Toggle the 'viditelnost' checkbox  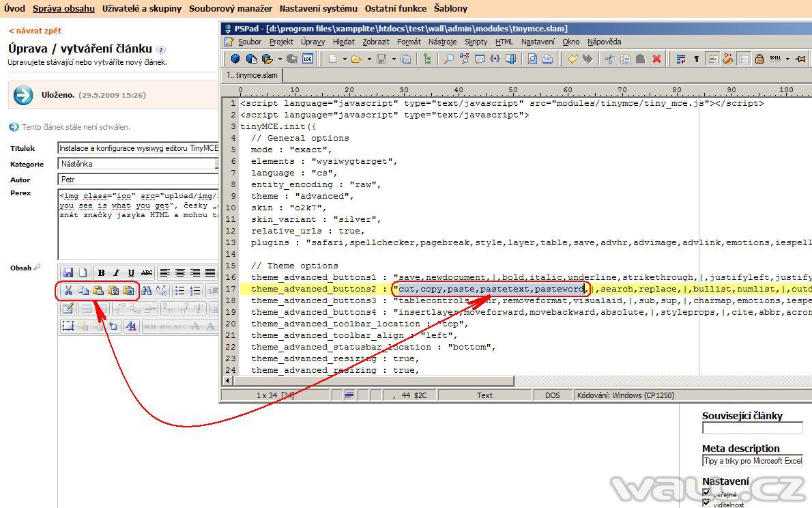(706, 503)
